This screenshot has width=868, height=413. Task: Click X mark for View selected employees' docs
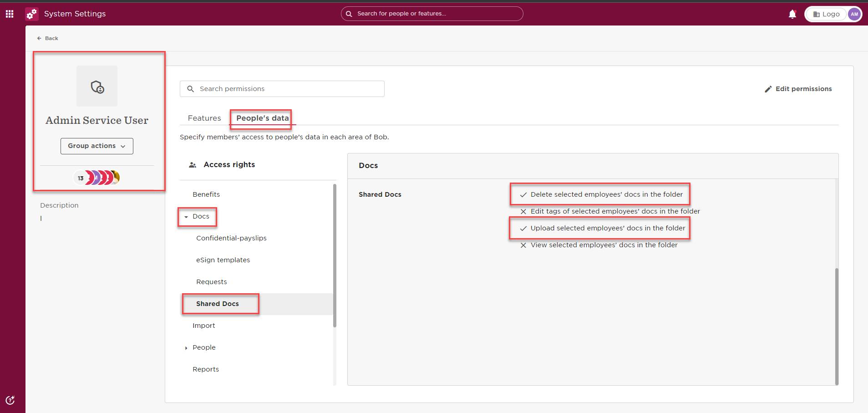tap(523, 245)
